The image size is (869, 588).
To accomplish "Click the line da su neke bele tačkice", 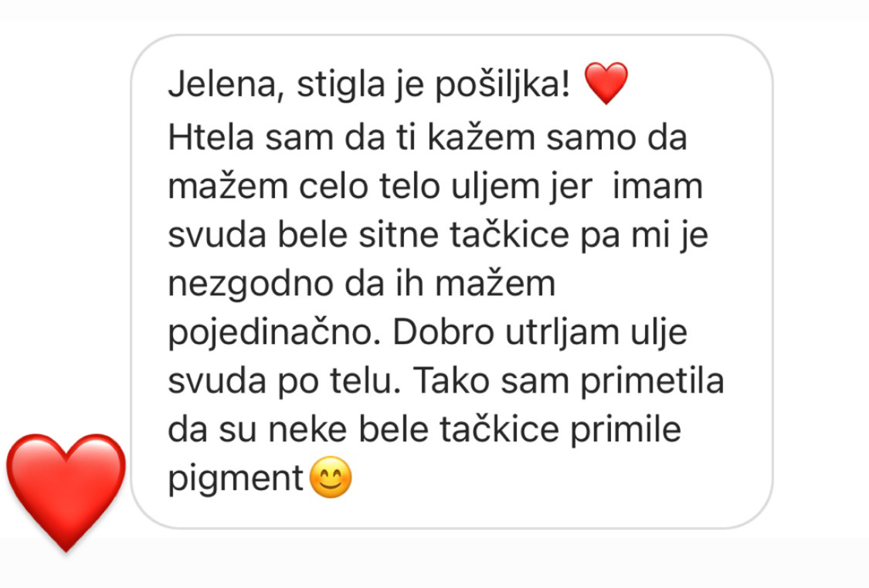I will click(424, 430).
